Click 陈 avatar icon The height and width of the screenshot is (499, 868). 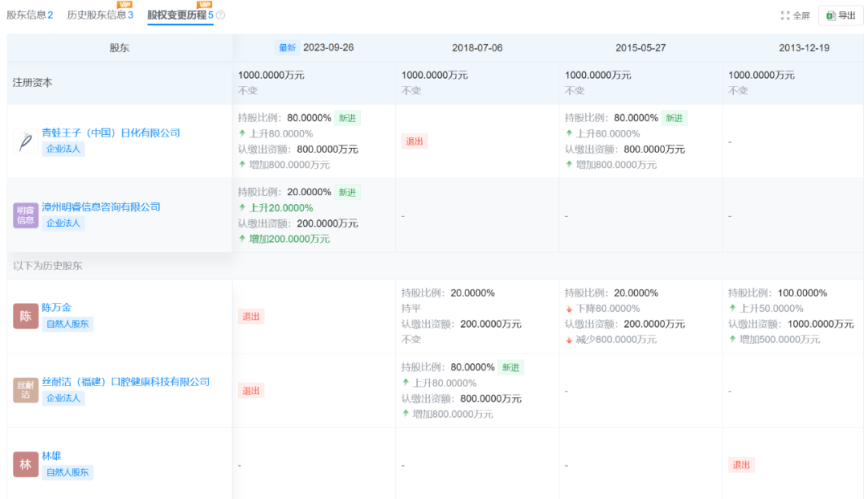point(26,316)
